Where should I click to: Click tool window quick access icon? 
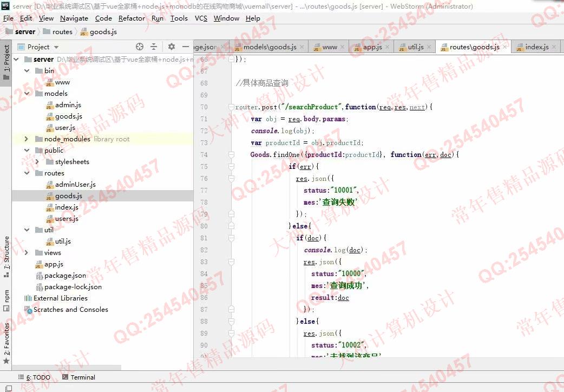click(x=8, y=388)
